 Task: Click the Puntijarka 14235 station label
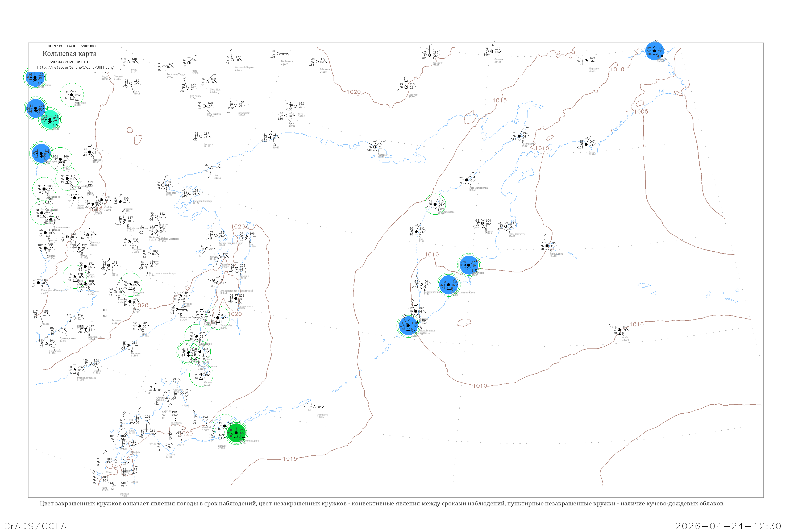(x=322, y=415)
